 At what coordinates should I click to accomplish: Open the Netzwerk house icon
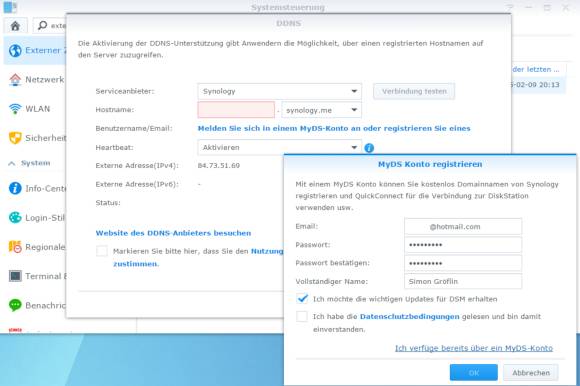click(x=15, y=79)
